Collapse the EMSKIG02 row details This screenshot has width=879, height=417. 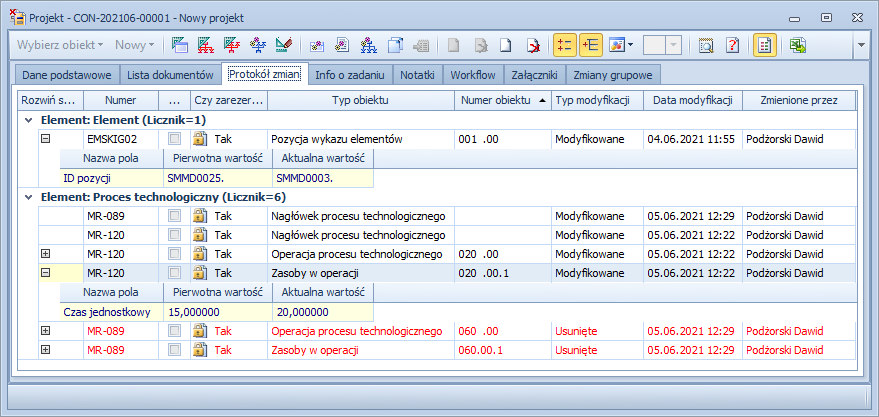click(x=45, y=139)
